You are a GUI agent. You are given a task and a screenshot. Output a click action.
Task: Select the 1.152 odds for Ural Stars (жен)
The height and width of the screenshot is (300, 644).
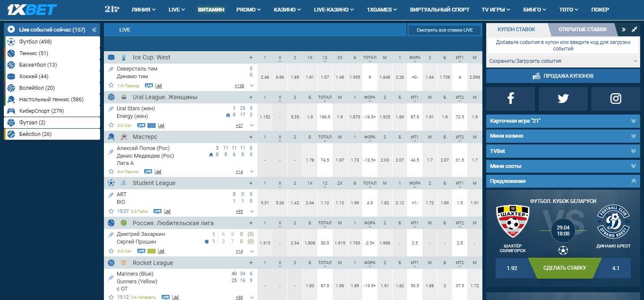click(265, 117)
